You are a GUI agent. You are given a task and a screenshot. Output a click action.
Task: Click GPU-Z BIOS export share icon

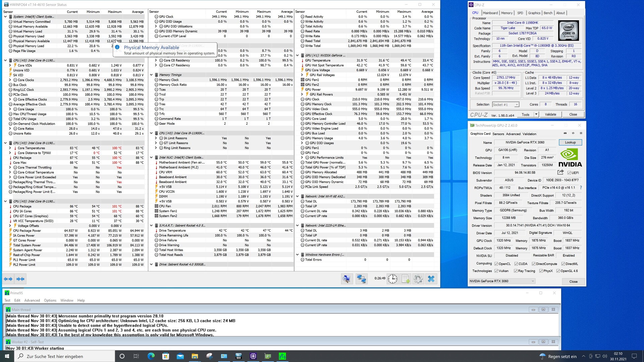point(560,172)
